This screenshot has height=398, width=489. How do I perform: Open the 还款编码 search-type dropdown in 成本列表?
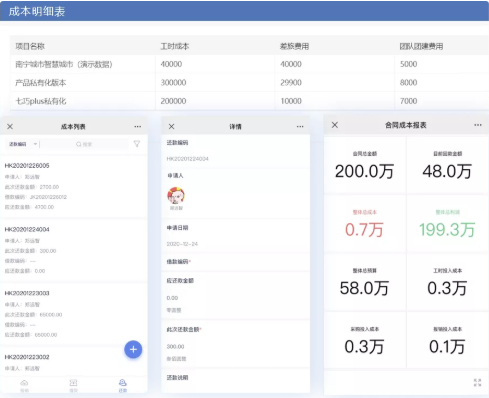coord(23,144)
